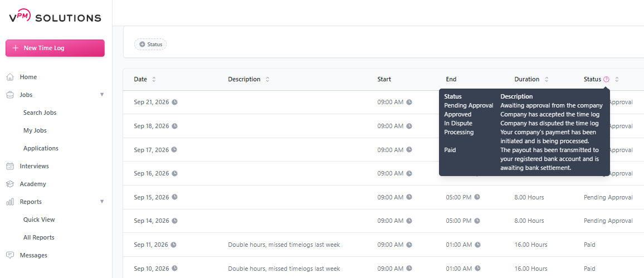Click clock icon beside Sep 18, 2026

[174, 126]
